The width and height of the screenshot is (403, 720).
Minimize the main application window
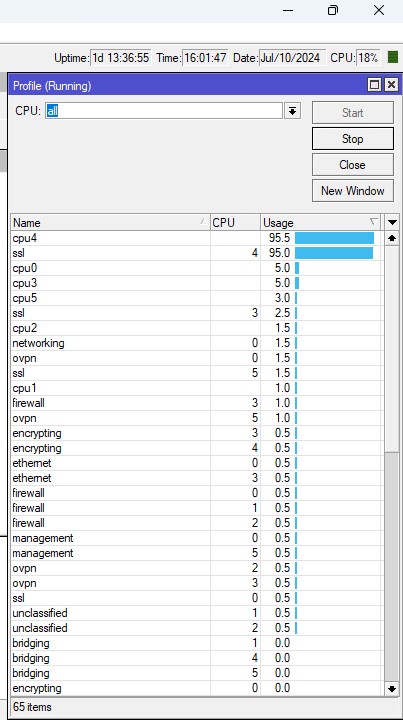tap(288, 10)
